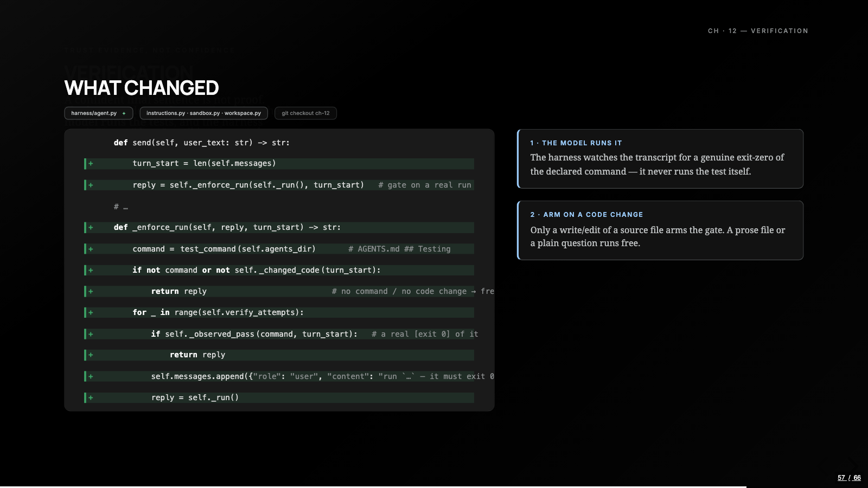Click the git checkout ch-12 chip
Viewport: 868px width, 488px height.
[305, 113]
